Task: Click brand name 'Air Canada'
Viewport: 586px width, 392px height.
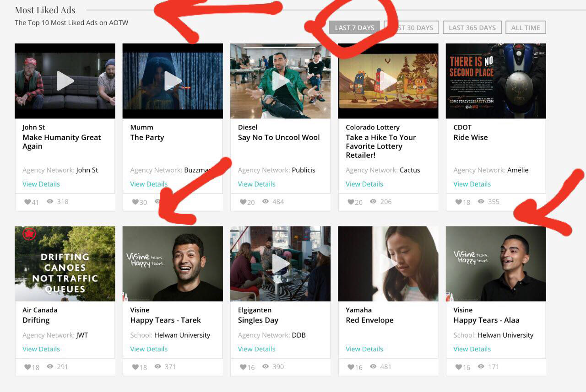Action: tap(40, 310)
